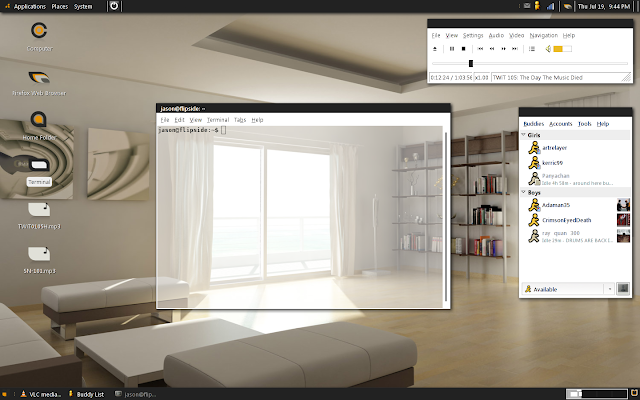640x400 pixels.
Task: Open Navigation menu in VLC
Action: (543, 36)
